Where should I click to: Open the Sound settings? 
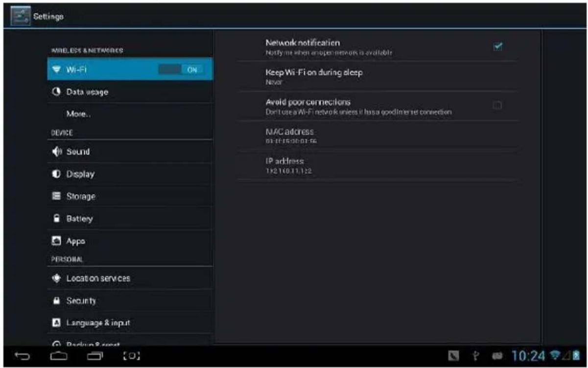coord(130,152)
